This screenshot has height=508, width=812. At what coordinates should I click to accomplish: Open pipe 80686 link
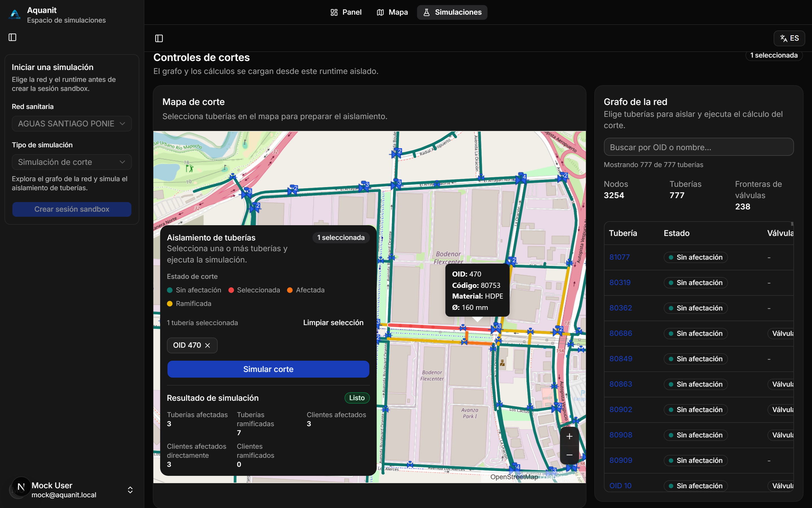620,333
